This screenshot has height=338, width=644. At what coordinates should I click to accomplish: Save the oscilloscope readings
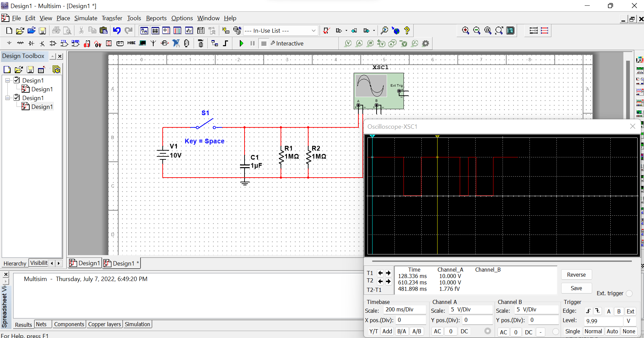pos(576,288)
